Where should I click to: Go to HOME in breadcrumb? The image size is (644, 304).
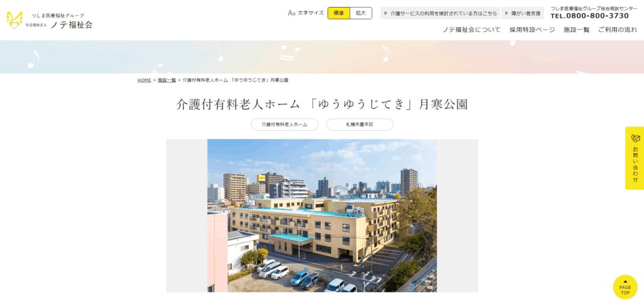(x=144, y=80)
